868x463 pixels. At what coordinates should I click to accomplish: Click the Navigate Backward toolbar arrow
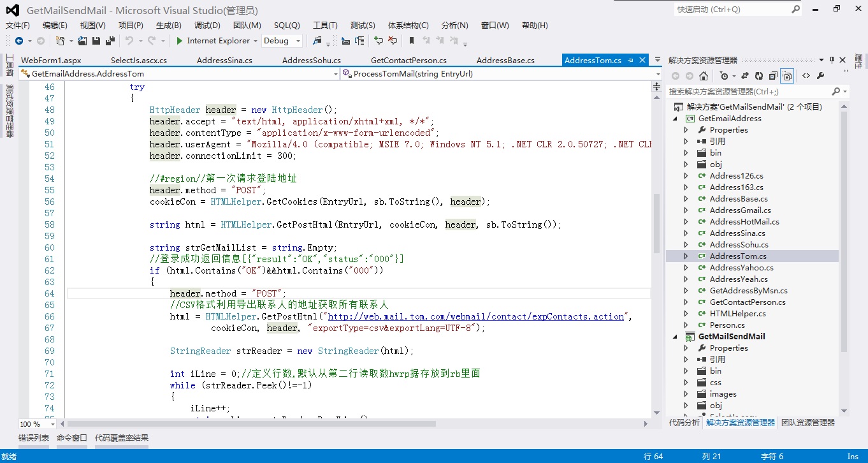(x=19, y=41)
